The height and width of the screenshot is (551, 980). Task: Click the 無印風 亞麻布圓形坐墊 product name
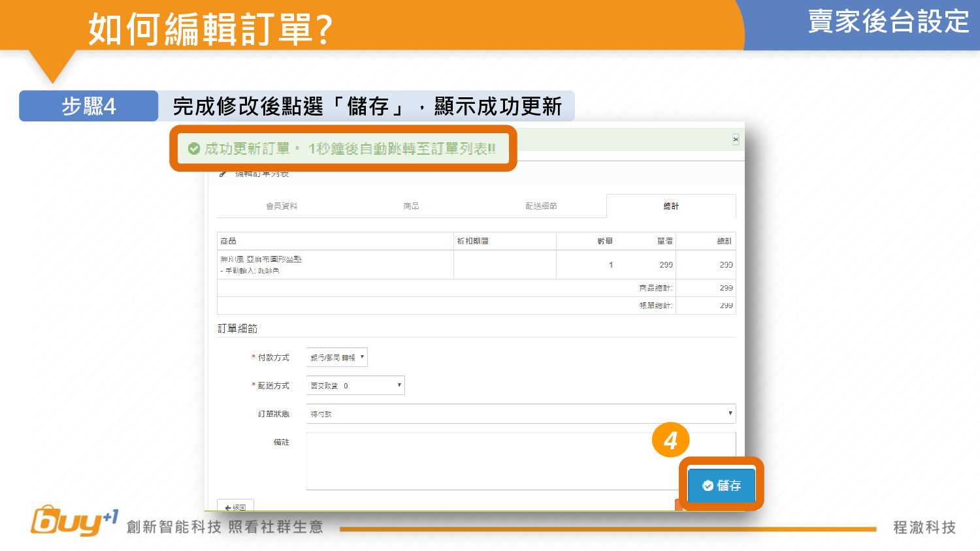click(261, 259)
